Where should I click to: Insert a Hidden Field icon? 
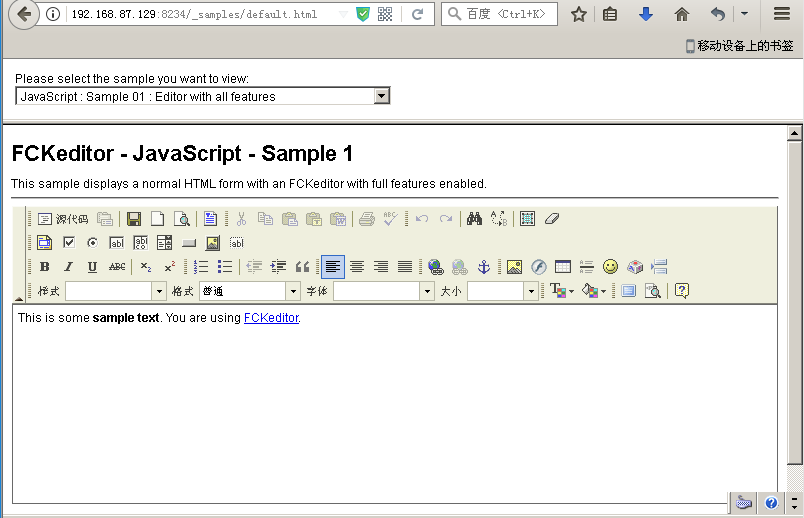[236, 243]
